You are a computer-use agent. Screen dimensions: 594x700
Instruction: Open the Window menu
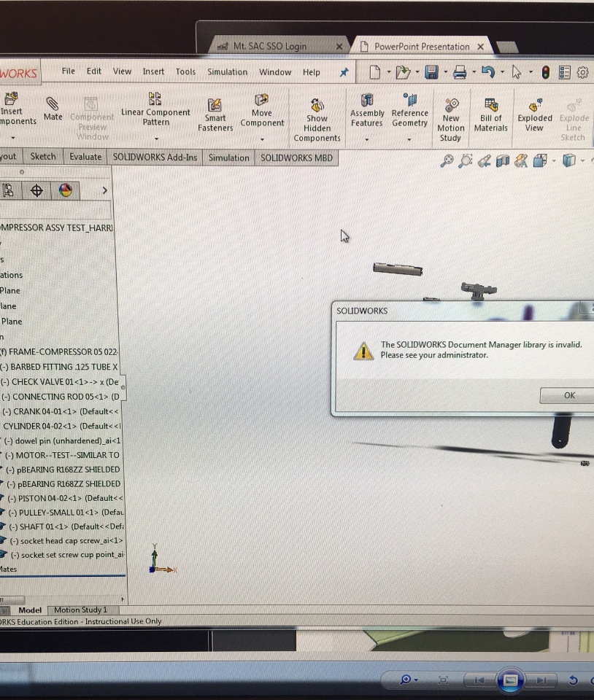275,72
